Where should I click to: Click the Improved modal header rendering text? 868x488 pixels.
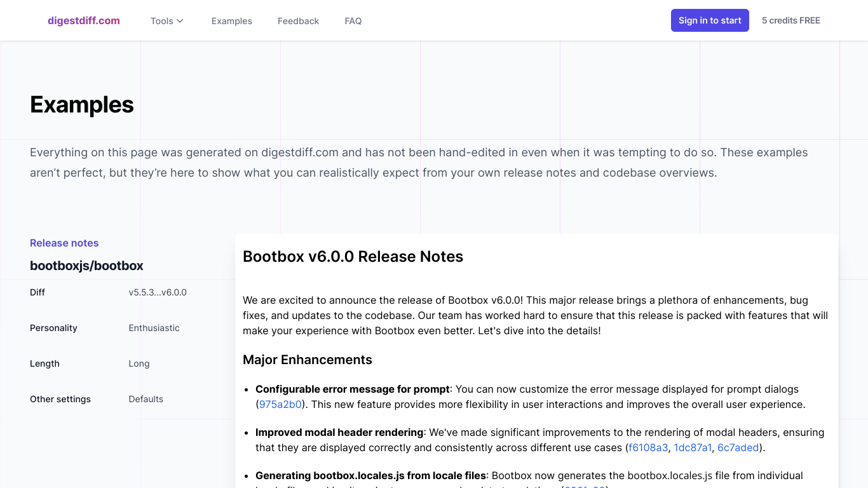coord(339,432)
